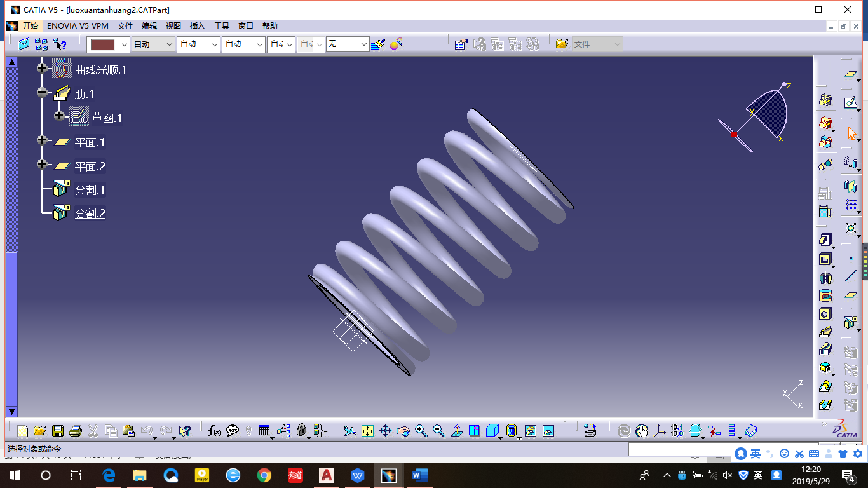Click the Painter brush icon in top toolbar
This screenshot has width=868, height=488.
pos(378,44)
